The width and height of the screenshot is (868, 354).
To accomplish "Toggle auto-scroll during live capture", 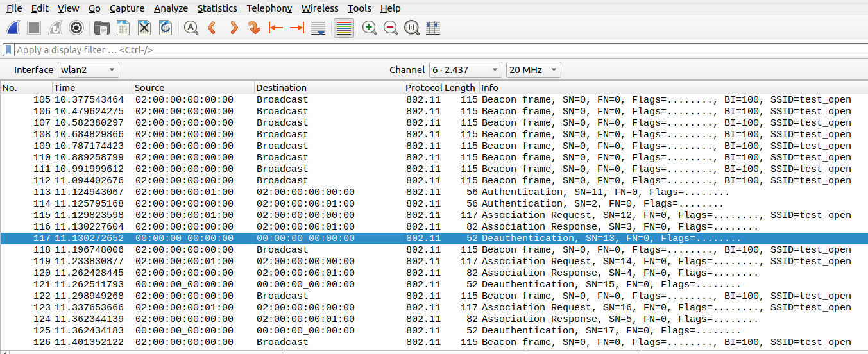I will 318,28.
